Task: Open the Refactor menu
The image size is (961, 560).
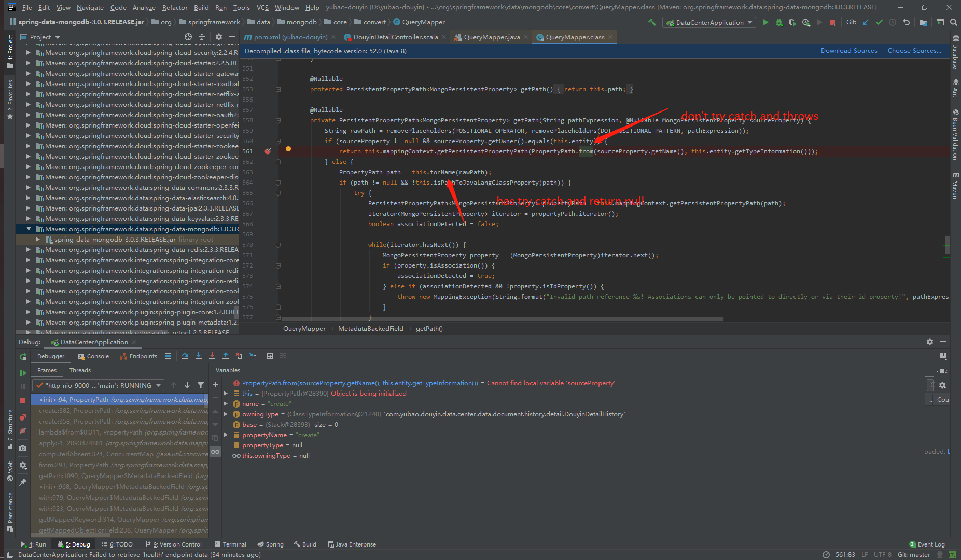Action: [x=175, y=7]
